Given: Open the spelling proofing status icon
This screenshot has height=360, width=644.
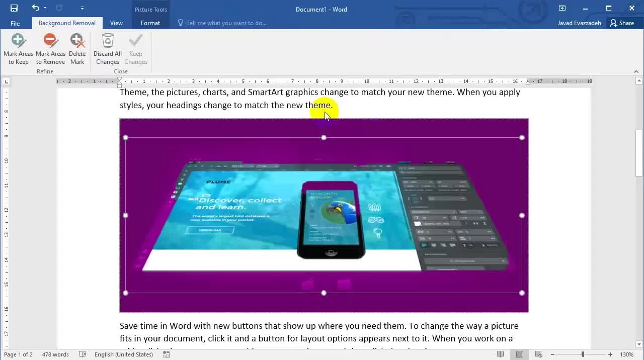Looking at the screenshot, I should 83,354.
